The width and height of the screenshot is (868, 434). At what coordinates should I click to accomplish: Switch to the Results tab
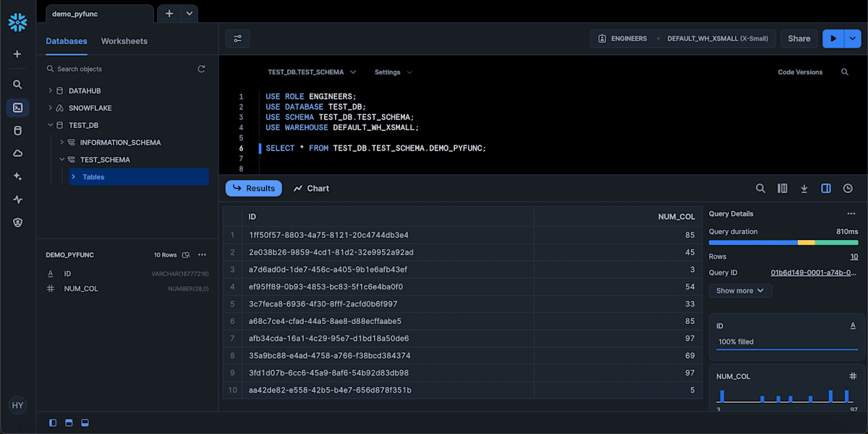coord(254,188)
